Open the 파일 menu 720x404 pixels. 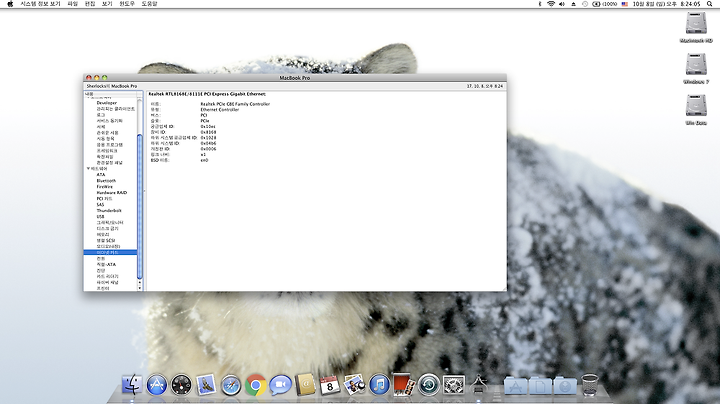[x=73, y=4]
